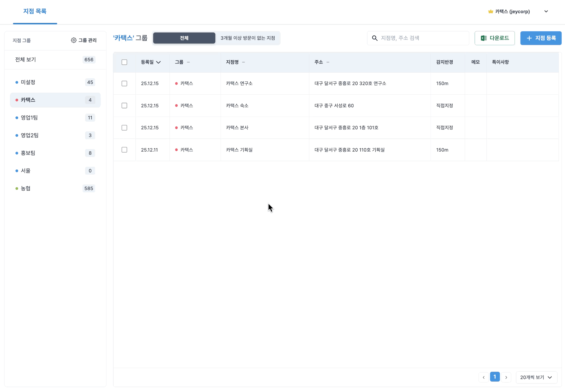Toggle the select-all header checkbox
This screenshot has height=392, width=565.
pos(124,62)
